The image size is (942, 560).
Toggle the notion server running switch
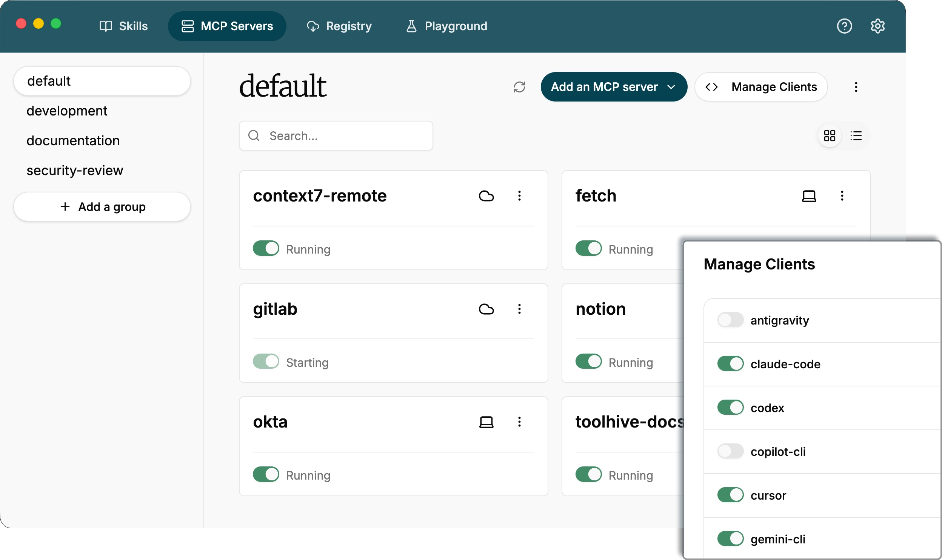pos(588,361)
